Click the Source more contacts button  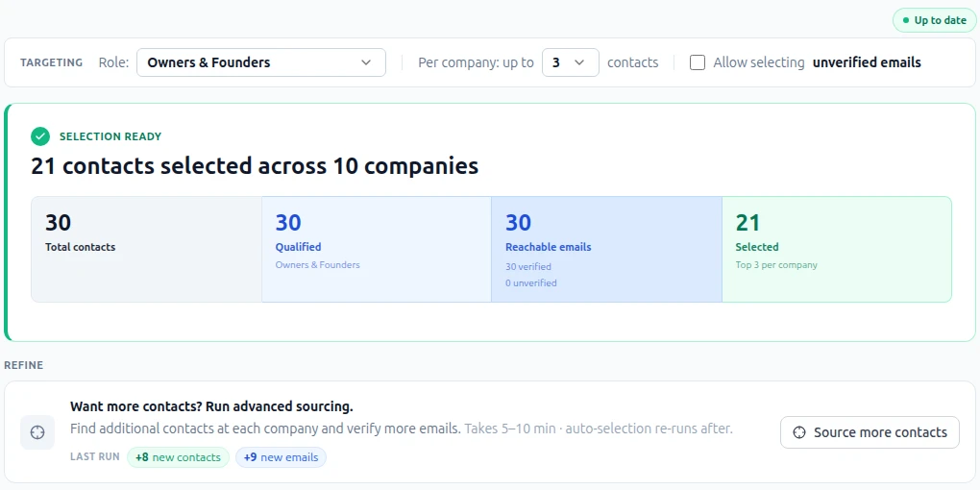click(870, 432)
